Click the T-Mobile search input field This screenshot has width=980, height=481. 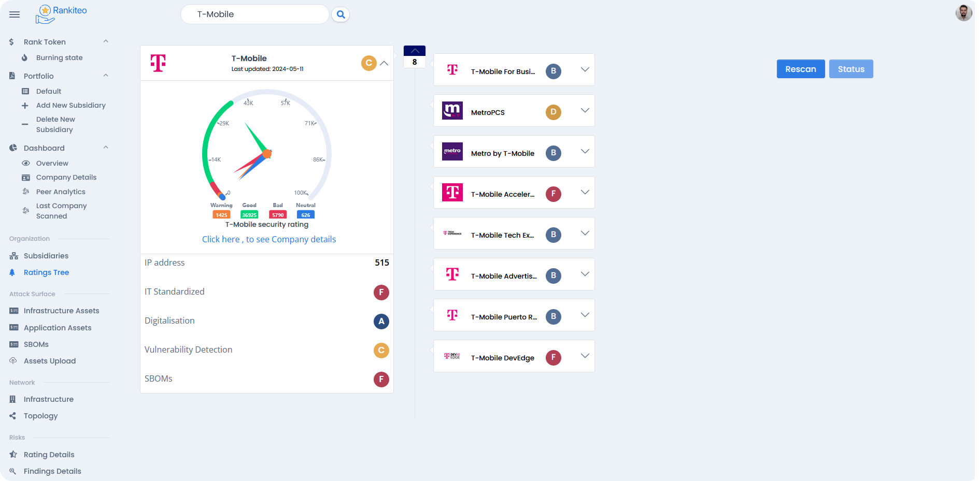coord(254,14)
